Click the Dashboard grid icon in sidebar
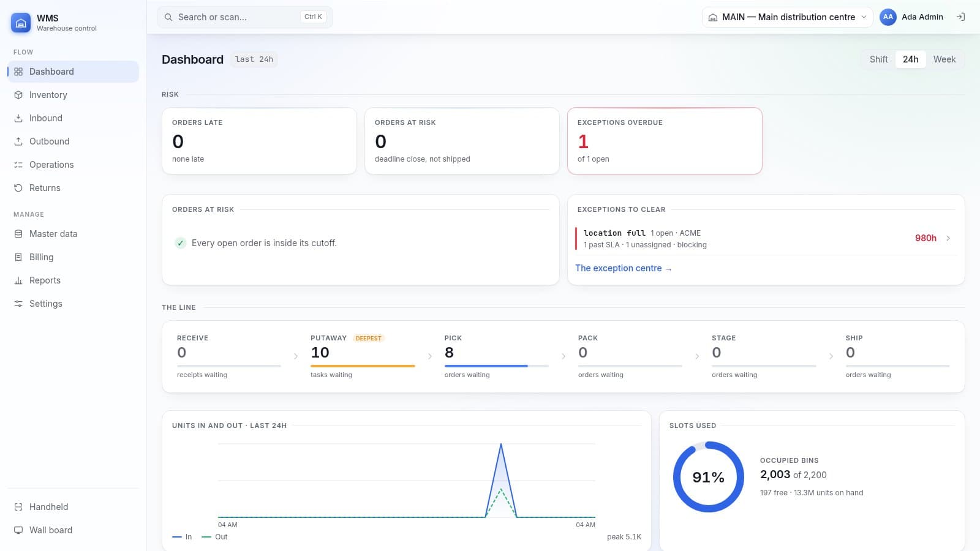The height and width of the screenshot is (551, 980). pos(18,72)
